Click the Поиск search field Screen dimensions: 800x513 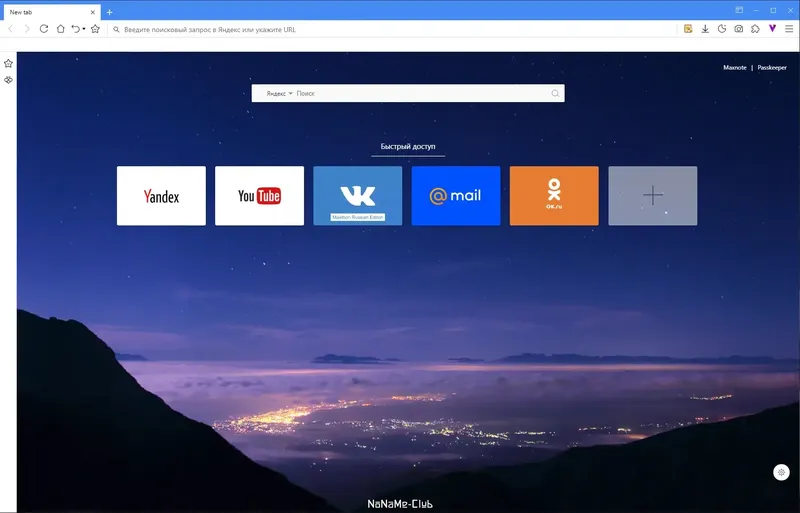pos(421,93)
